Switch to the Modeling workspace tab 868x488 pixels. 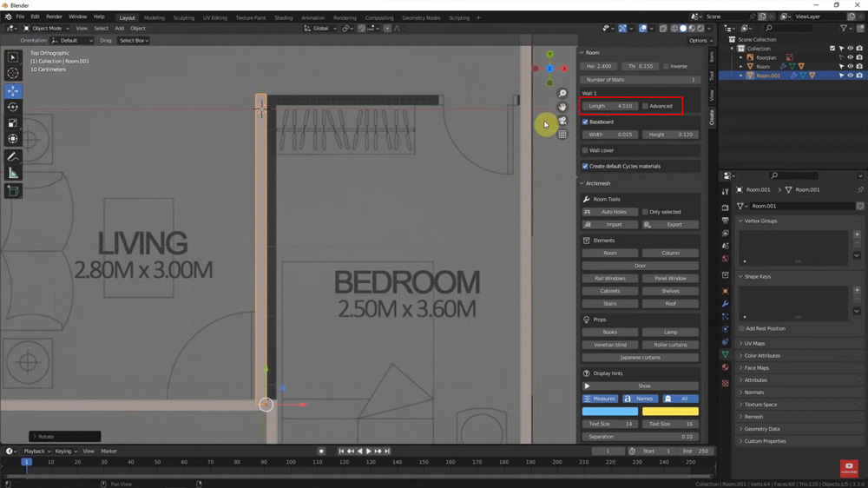[154, 17]
